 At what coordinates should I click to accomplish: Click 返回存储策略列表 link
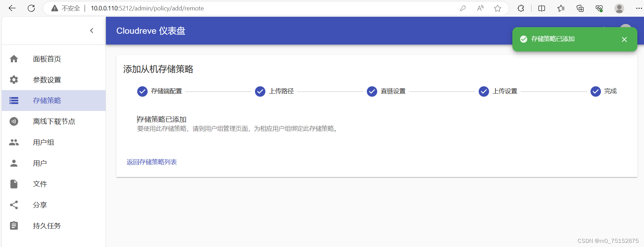(x=152, y=162)
